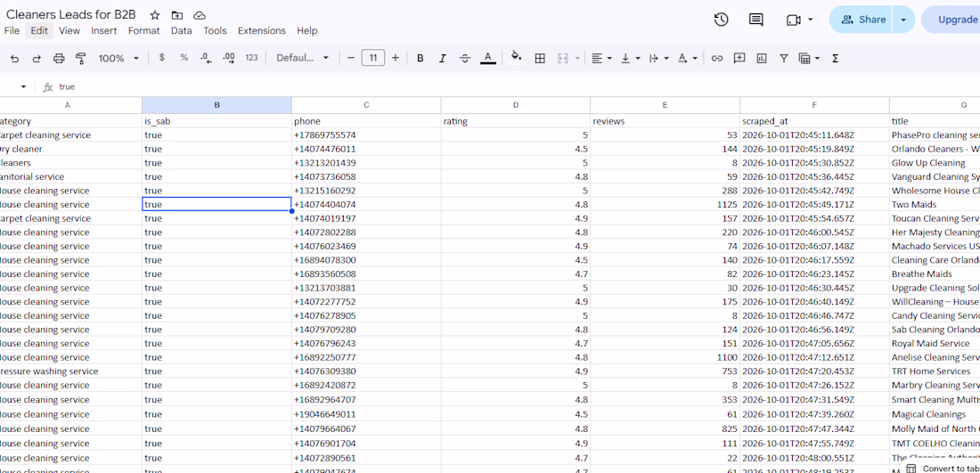The height and width of the screenshot is (473, 980).
Task: Click the Share button
Action: (x=862, y=20)
